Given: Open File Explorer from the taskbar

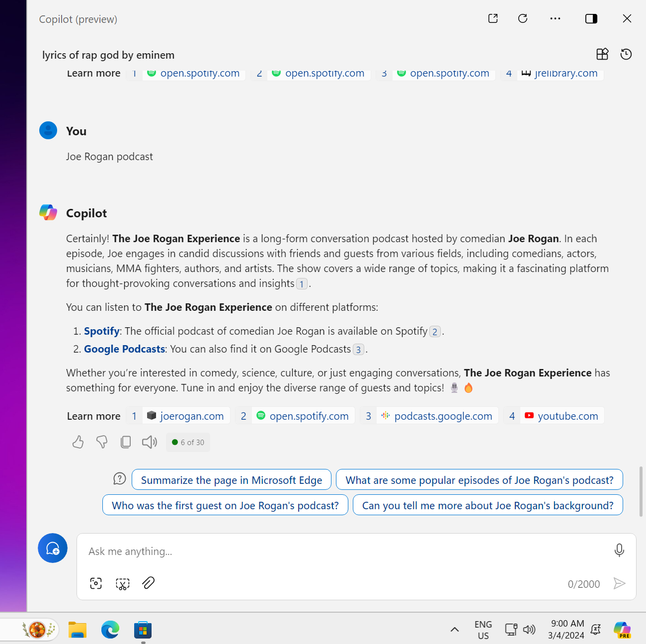Looking at the screenshot, I should 78,630.
